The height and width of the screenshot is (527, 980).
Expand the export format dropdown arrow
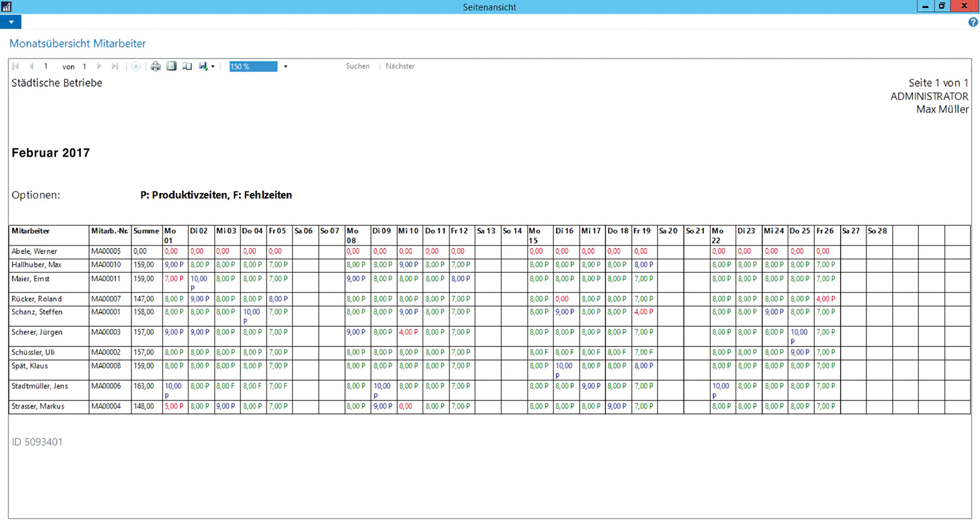(213, 66)
